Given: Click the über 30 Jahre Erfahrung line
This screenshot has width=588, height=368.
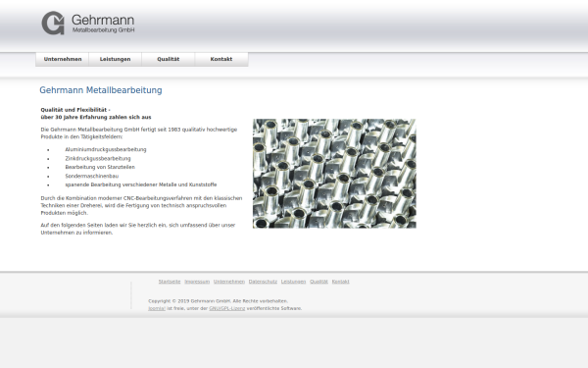Looking at the screenshot, I should 96,117.
